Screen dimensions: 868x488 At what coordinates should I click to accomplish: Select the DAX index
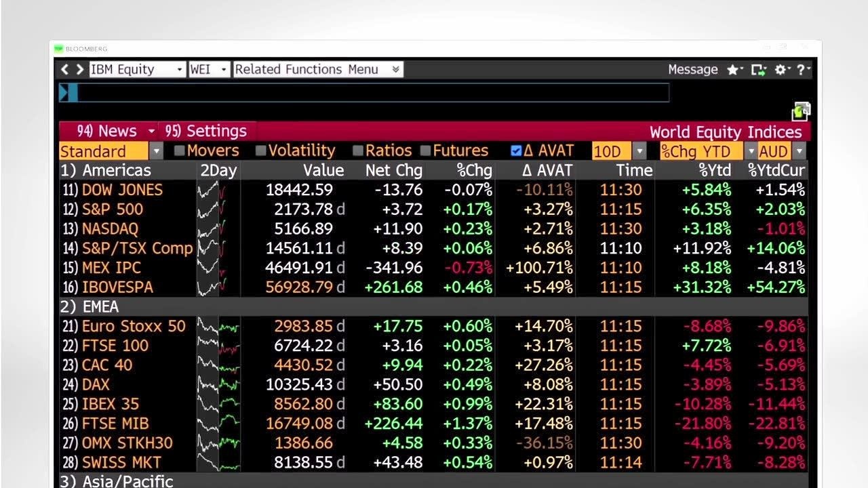click(x=96, y=385)
